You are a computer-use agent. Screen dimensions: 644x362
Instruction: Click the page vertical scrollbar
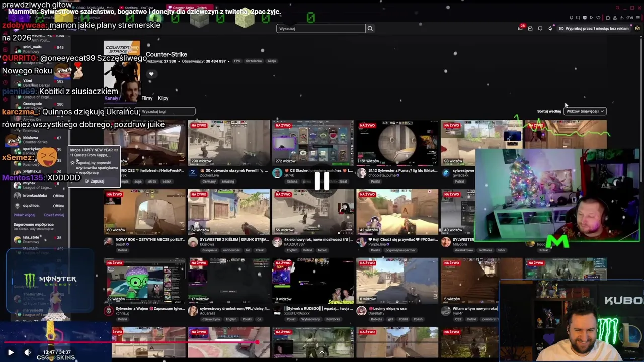pos(641,151)
